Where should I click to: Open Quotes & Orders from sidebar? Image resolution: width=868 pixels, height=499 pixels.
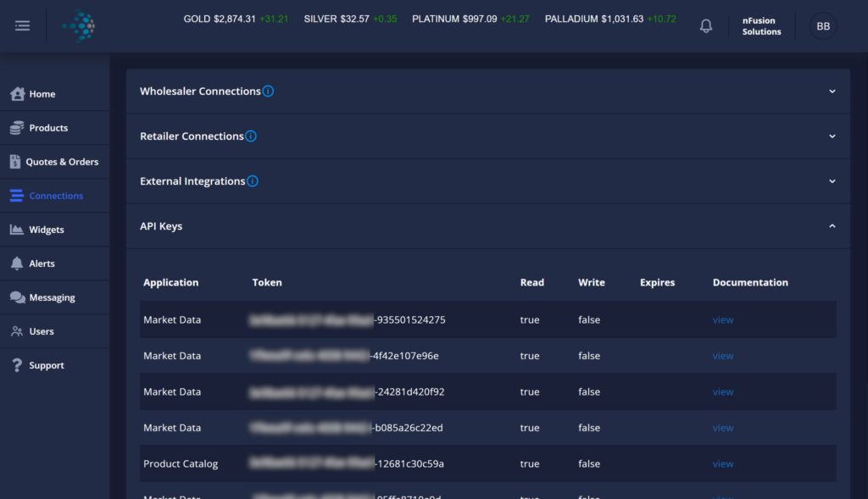click(x=62, y=162)
